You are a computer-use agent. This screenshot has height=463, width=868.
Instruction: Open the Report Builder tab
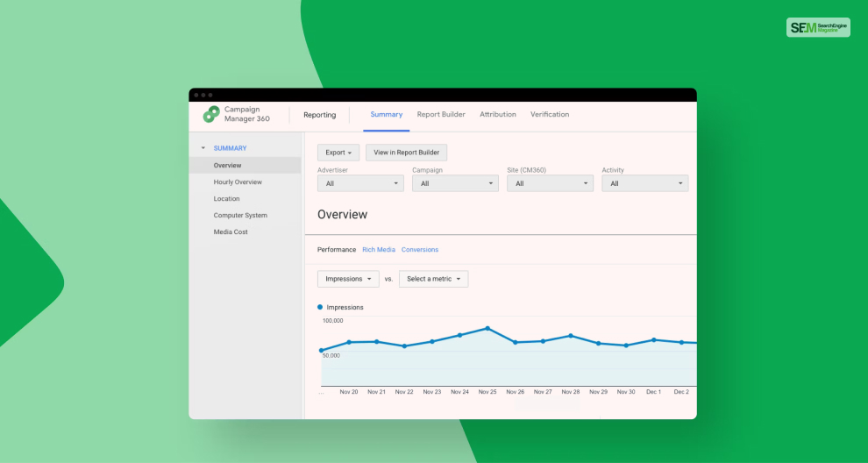pyautogui.click(x=441, y=115)
